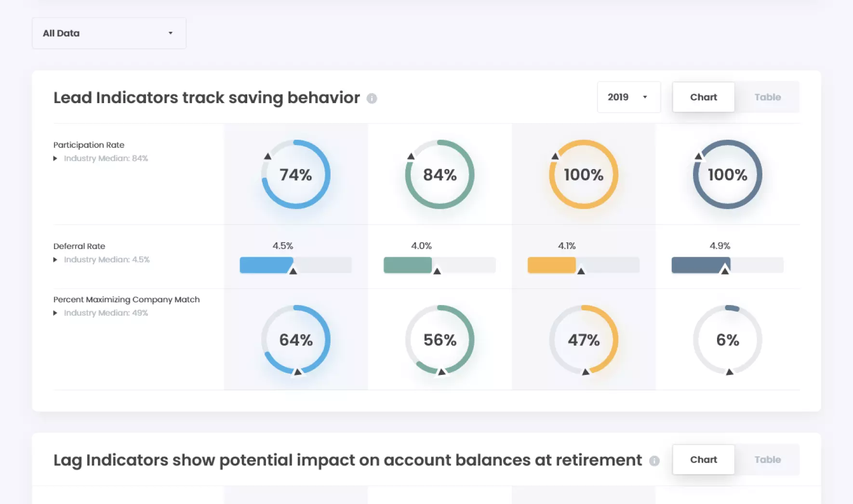Click 'Industry Median: 84%' text

106,159
